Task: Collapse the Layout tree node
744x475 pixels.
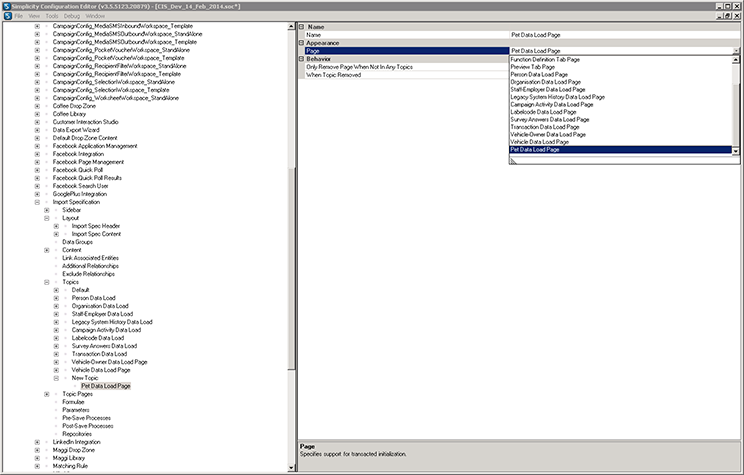Action: (x=46, y=218)
